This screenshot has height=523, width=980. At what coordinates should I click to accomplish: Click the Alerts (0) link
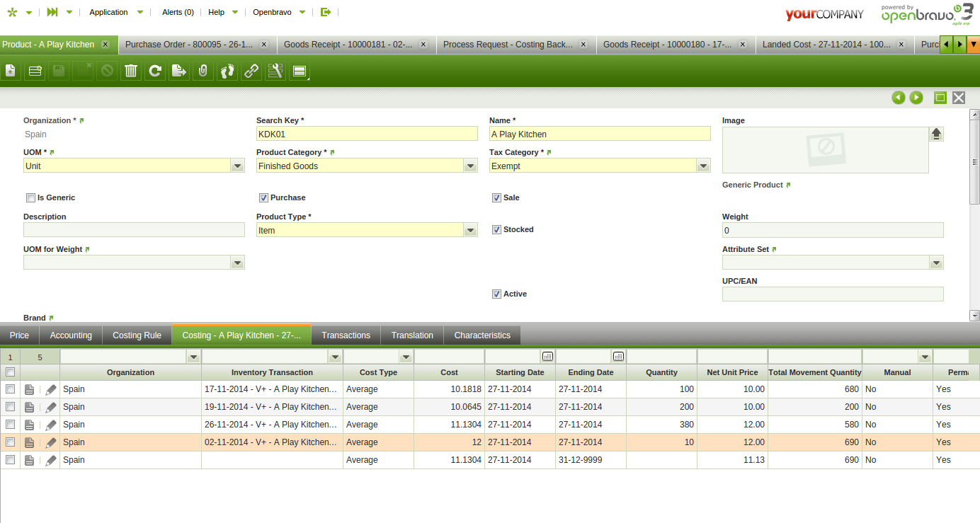tap(178, 12)
